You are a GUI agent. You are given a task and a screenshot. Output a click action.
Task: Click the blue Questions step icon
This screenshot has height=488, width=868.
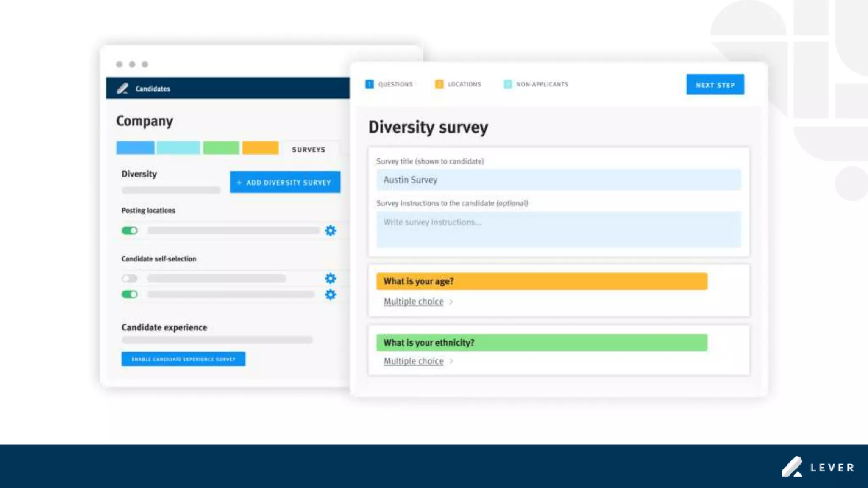coord(369,84)
